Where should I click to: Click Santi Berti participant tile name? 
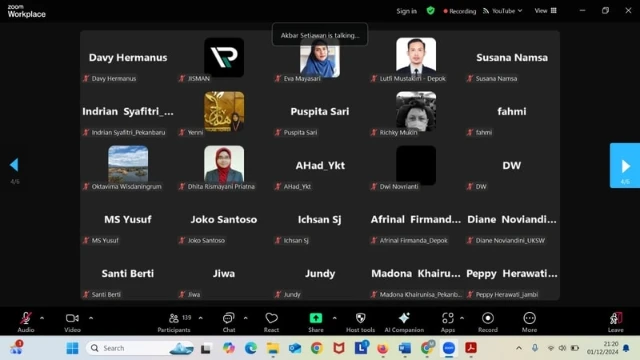128,273
